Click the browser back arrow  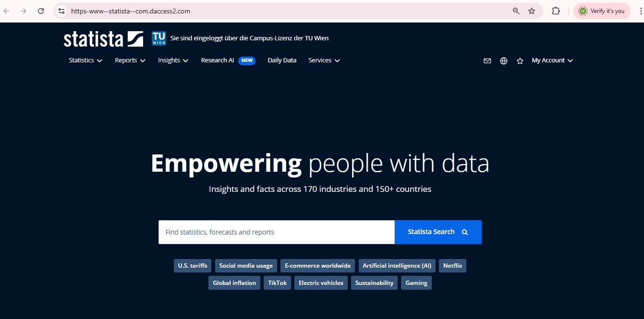pyautogui.click(x=7, y=11)
